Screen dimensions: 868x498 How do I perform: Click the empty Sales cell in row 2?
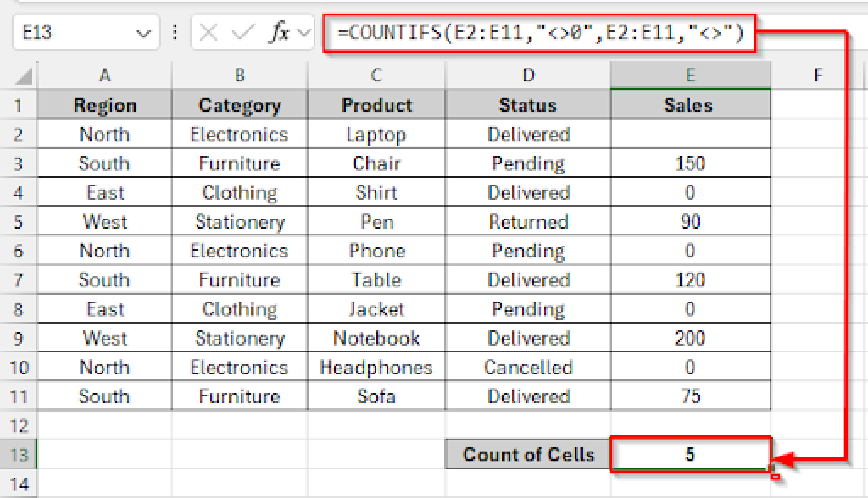pos(690,134)
